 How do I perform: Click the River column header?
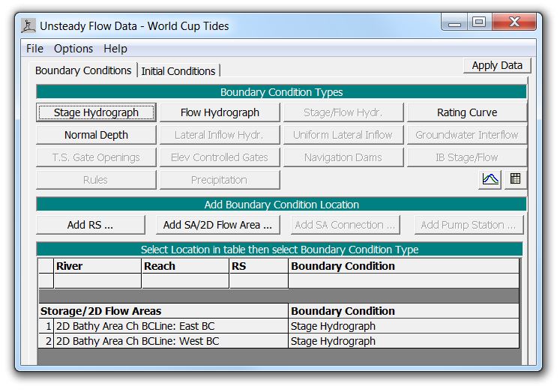pyautogui.click(x=97, y=266)
